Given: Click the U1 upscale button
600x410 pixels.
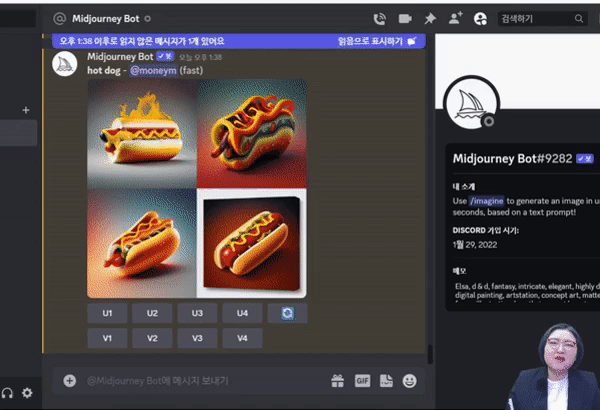Looking at the screenshot, I should tap(107, 313).
